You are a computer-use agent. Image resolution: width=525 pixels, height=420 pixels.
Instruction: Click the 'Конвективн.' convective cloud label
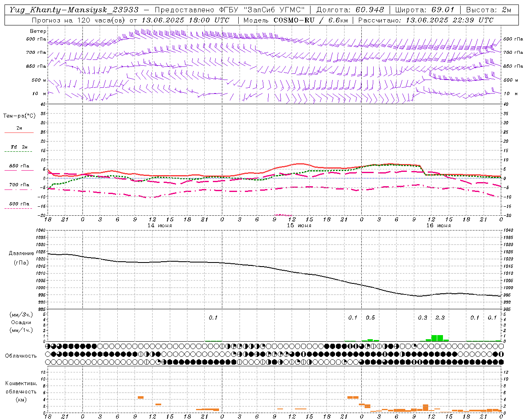[21, 383]
